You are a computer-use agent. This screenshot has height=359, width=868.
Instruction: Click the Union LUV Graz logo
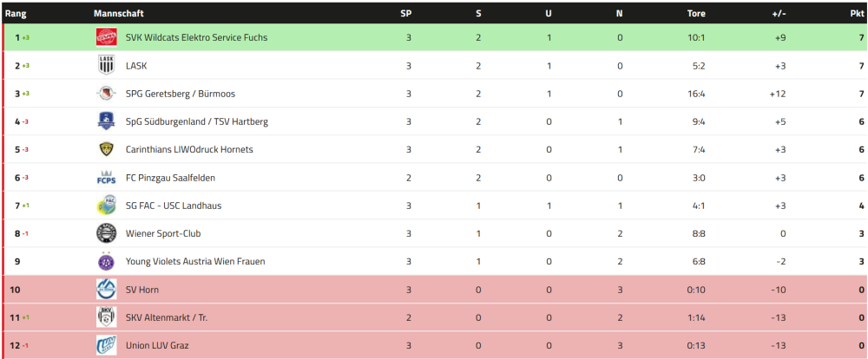pyautogui.click(x=106, y=345)
